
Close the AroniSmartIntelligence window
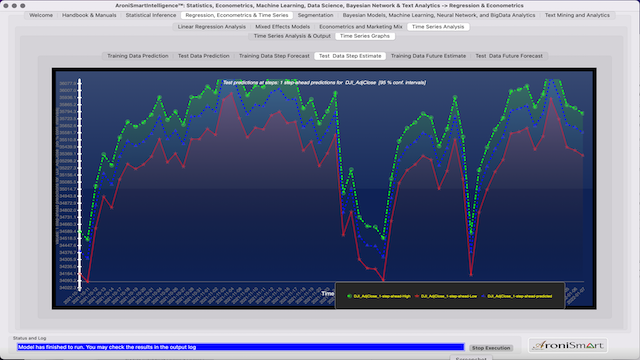[x=6, y=6]
